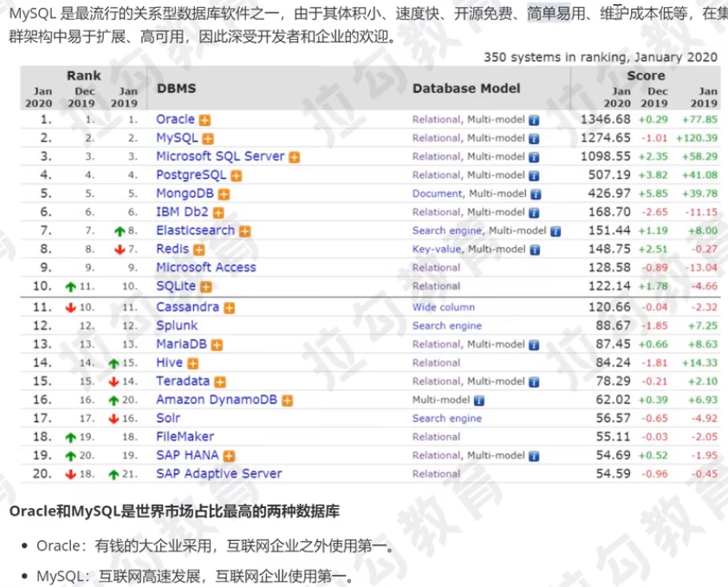The height and width of the screenshot is (587, 728).
Task: Click the plus icon next to MongoDB
Action: (x=224, y=194)
